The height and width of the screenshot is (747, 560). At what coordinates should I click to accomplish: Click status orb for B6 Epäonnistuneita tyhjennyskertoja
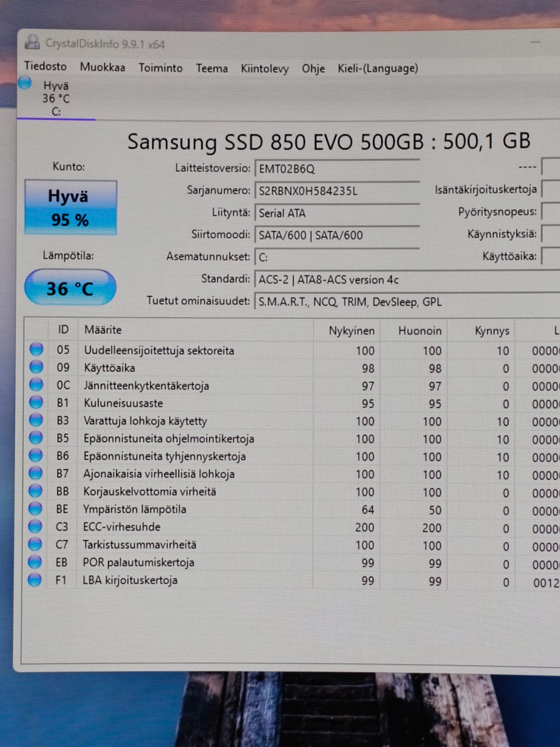point(36,455)
